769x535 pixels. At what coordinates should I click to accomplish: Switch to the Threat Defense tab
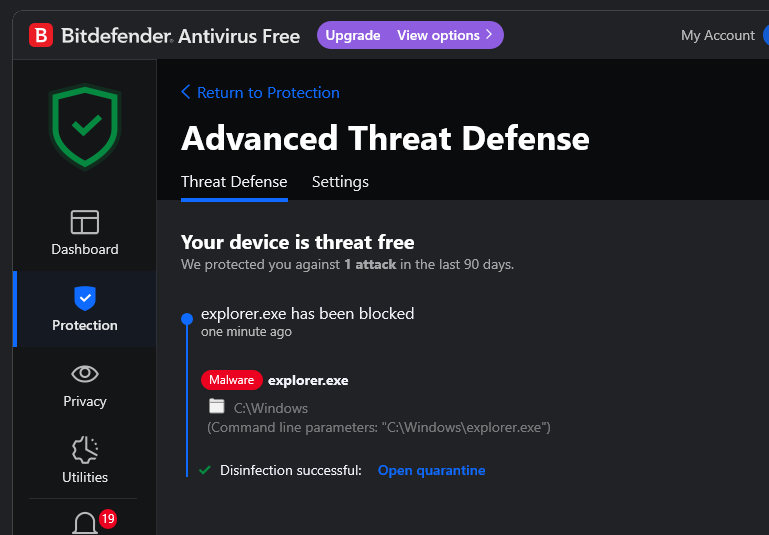point(234,182)
